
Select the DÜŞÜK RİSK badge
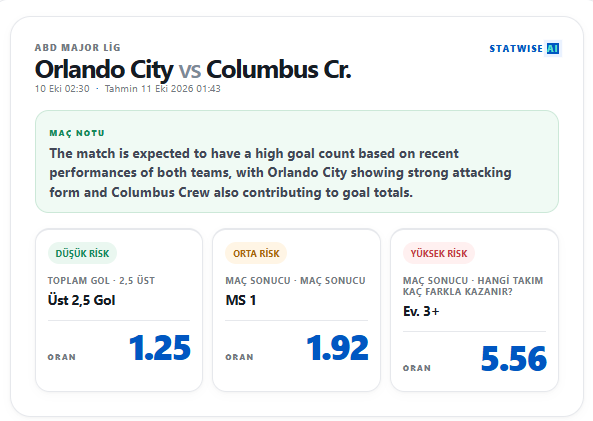[x=82, y=253]
